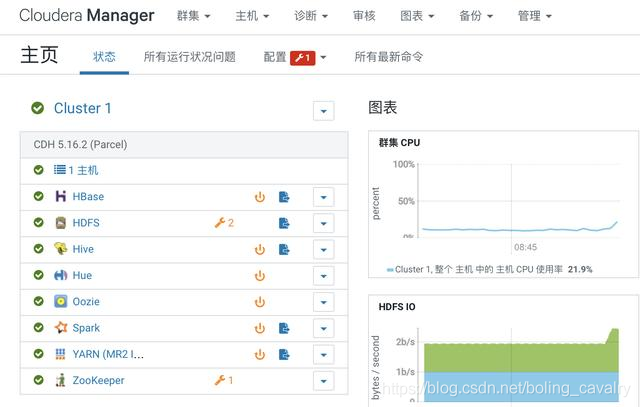The height and width of the screenshot is (407, 640).
Task: Open the Hue actions dropdown
Action: [324, 276]
